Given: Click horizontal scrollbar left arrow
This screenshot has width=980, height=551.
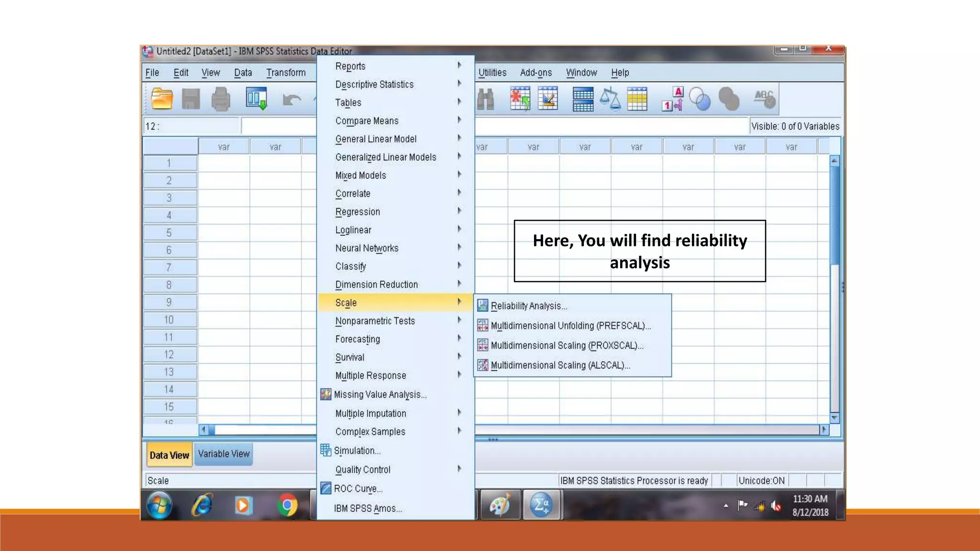Looking at the screenshot, I should tap(203, 430).
